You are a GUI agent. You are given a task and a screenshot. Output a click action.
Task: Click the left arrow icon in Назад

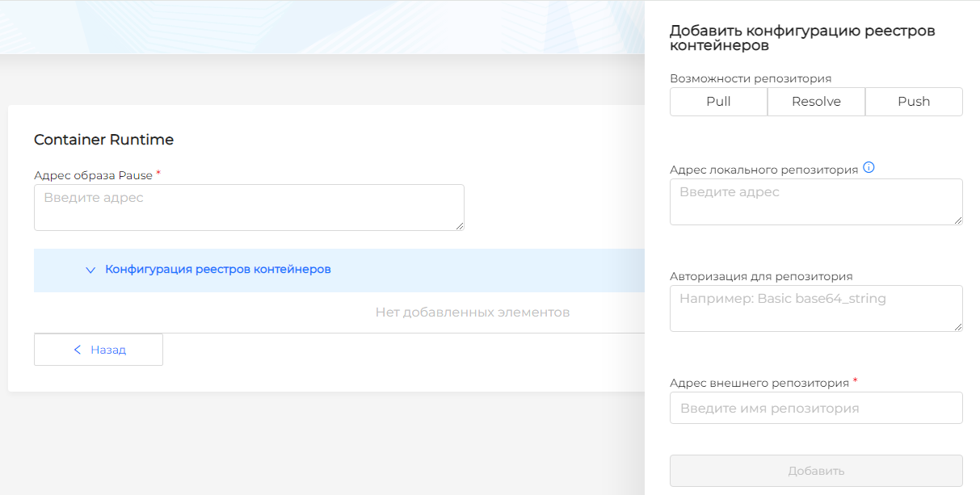(x=78, y=350)
